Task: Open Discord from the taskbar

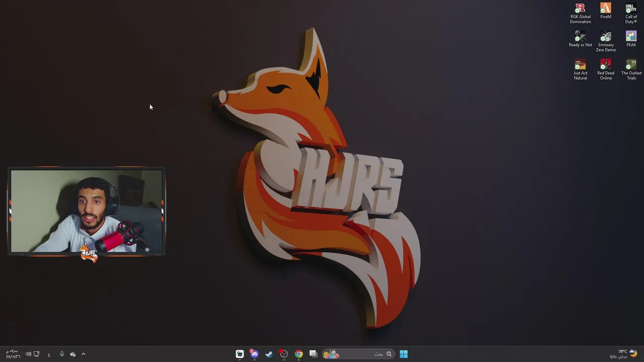Action: coord(255,354)
